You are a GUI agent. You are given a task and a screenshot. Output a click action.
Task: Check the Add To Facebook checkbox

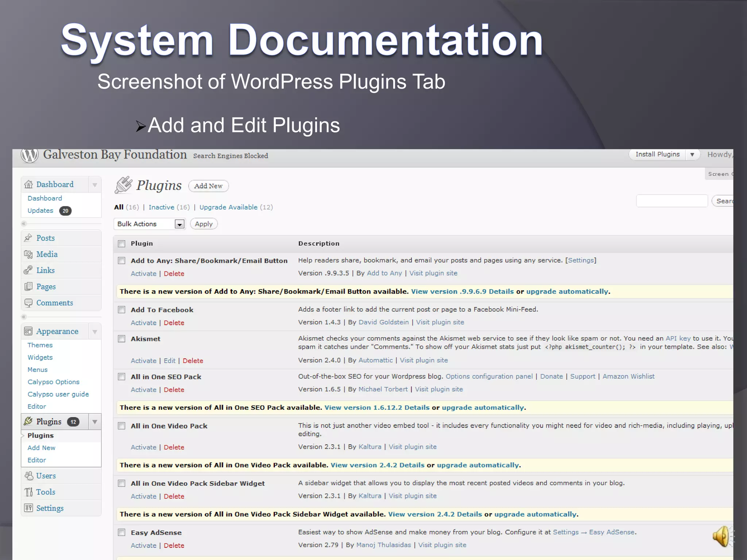(x=121, y=310)
